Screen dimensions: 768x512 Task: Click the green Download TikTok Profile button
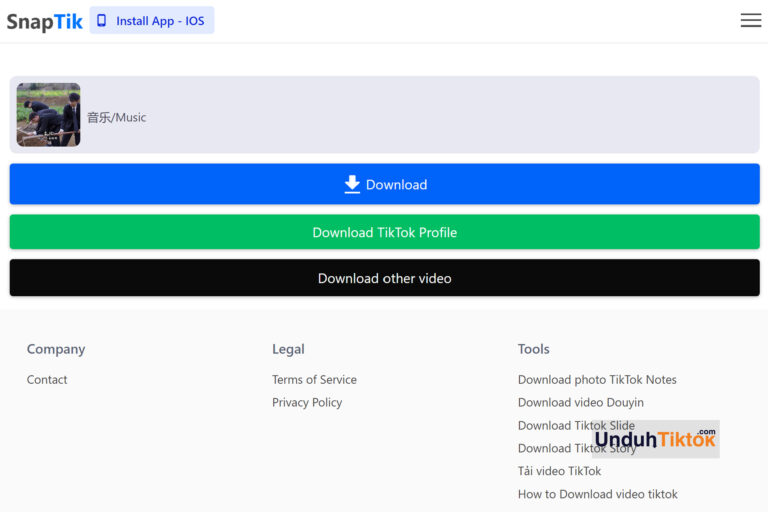(384, 232)
